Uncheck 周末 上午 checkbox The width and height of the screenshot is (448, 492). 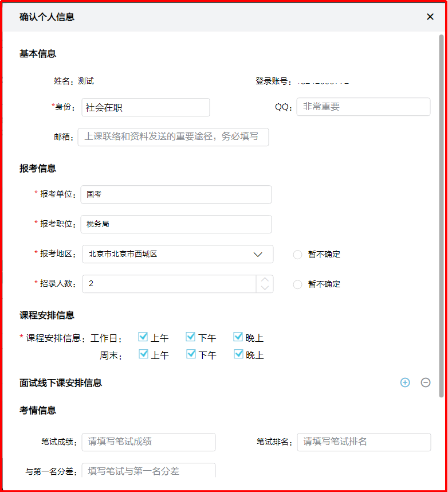pos(143,354)
